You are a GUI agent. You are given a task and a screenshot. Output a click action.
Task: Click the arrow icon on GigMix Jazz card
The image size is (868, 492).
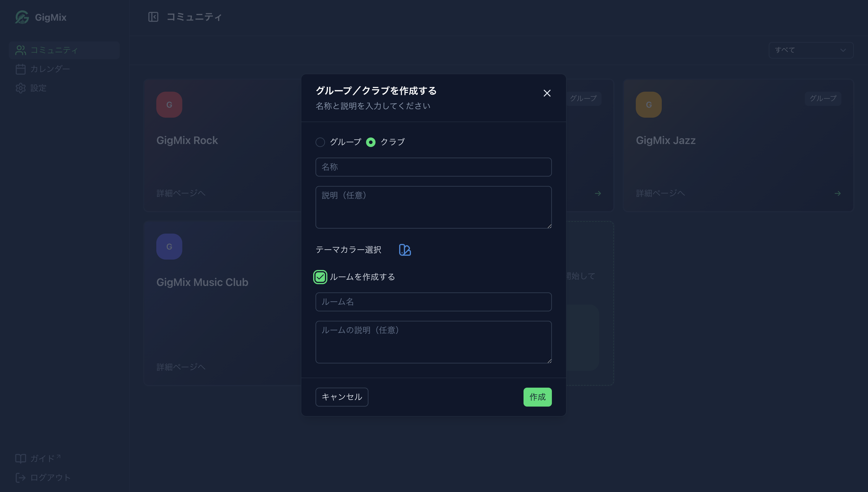(838, 193)
